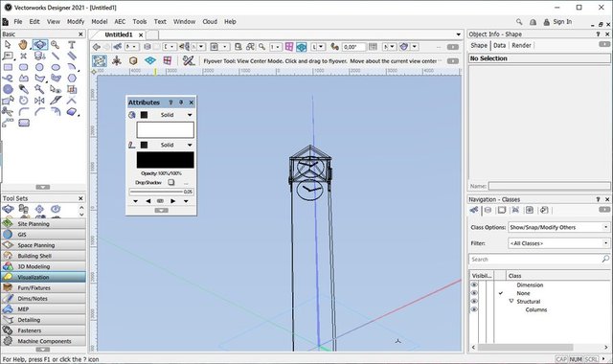Activate View Center flyover mode
The width and height of the screenshot is (613, 364).
[x=100, y=60]
